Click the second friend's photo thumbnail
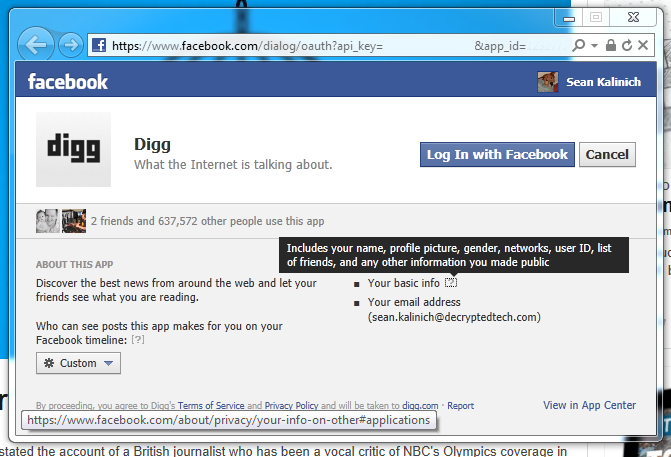Viewport: 671px width, 457px height. pyautogui.click(x=74, y=221)
